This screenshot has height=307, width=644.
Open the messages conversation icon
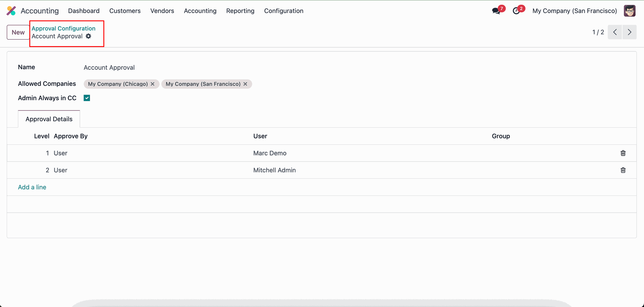[x=496, y=11]
